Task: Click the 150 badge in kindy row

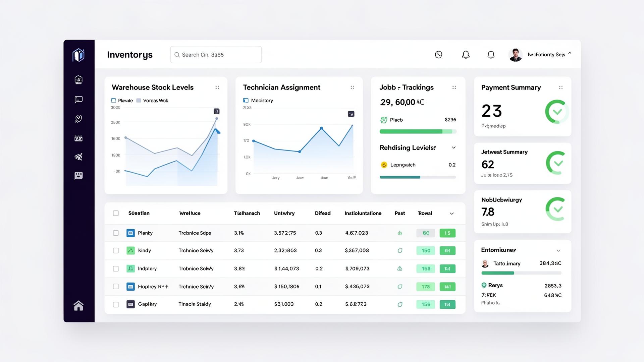Action: point(426,251)
